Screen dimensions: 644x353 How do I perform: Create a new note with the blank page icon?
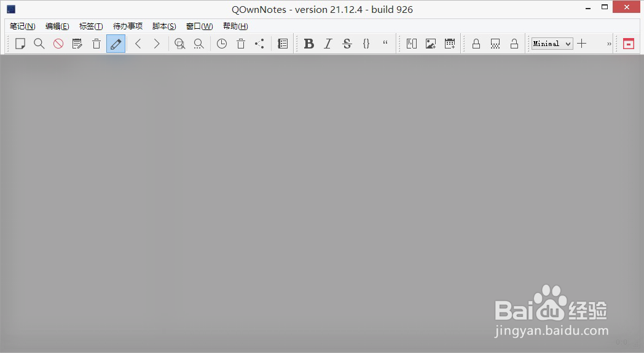20,44
